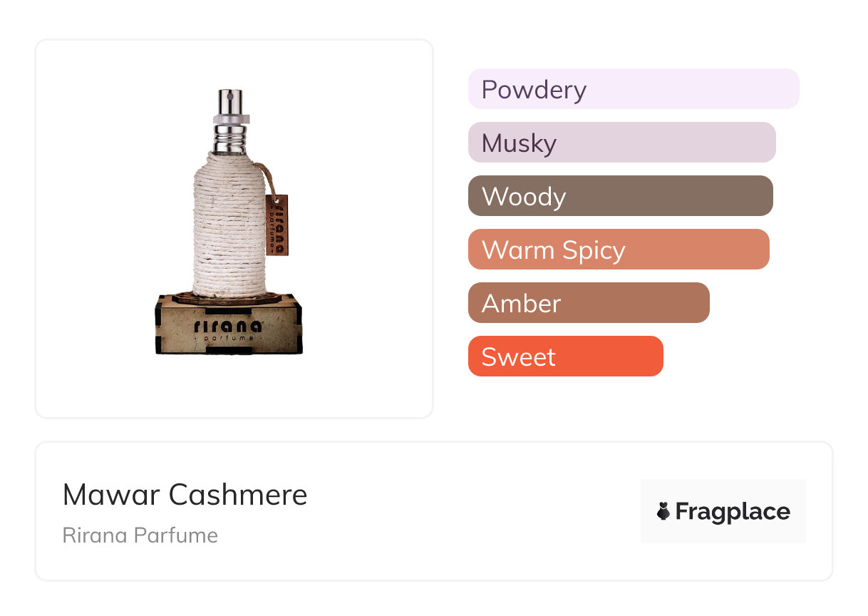Click the threaded silver bottle neck

[230, 138]
